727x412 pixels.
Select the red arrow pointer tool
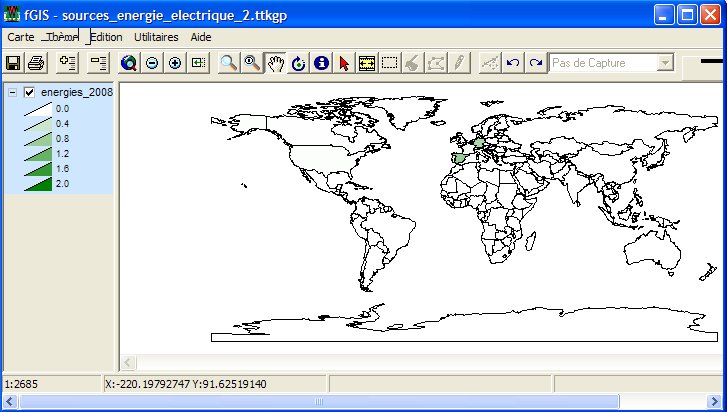click(x=344, y=63)
